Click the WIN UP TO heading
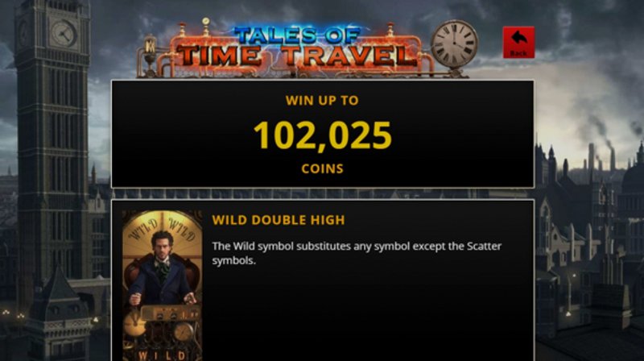This screenshot has width=644, height=361. (x=322, y=101)
